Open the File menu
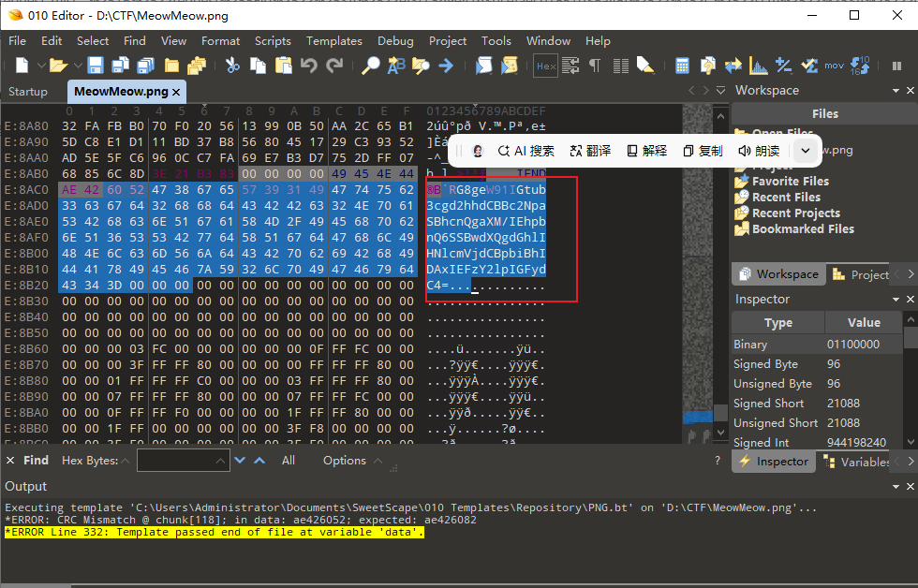This screenshot has width=918, height=588. pos(17,41)
